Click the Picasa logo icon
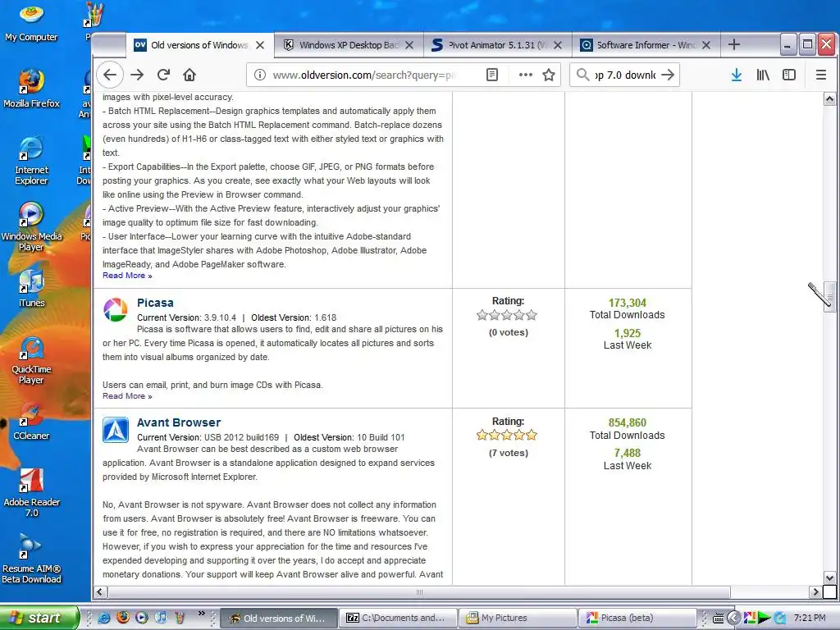This screenshot has width=840, height=630. coord(116,310)
